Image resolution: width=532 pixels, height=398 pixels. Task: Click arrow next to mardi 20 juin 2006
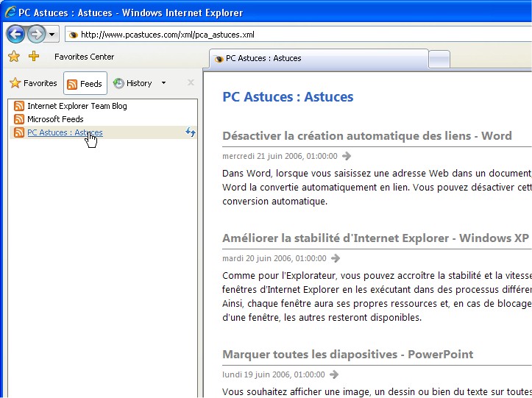[336, 258]
